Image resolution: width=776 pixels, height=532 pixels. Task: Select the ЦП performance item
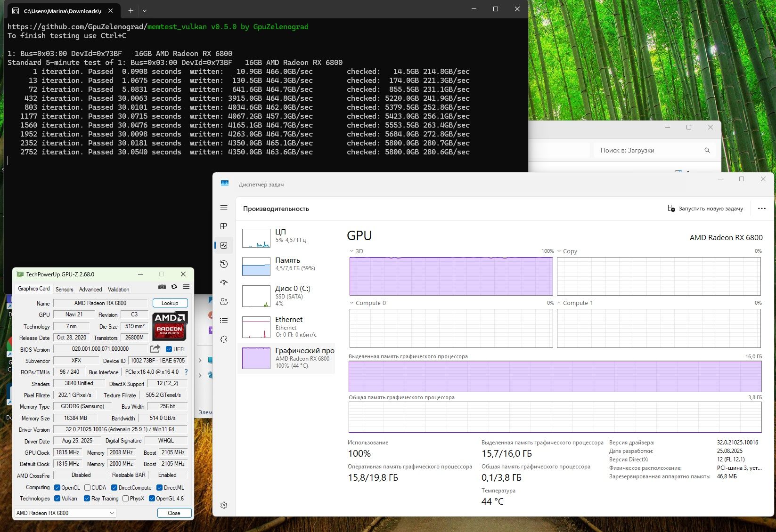pos(287,238)
